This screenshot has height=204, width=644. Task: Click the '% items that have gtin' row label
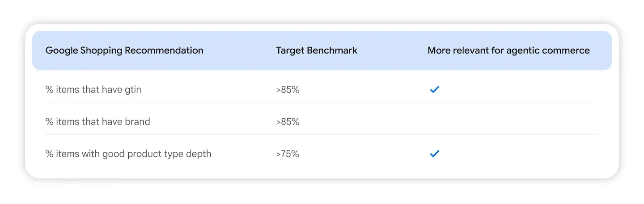(x=93, y=89)
